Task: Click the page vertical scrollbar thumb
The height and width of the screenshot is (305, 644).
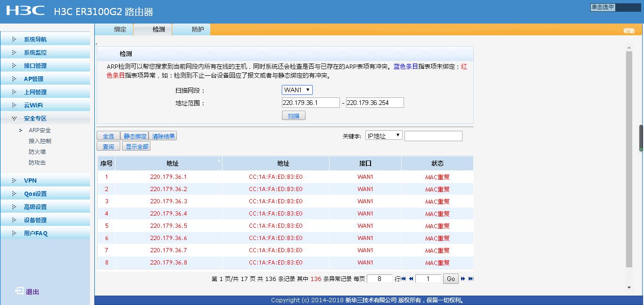Action: pyautogui.click(x=641, y=138)
